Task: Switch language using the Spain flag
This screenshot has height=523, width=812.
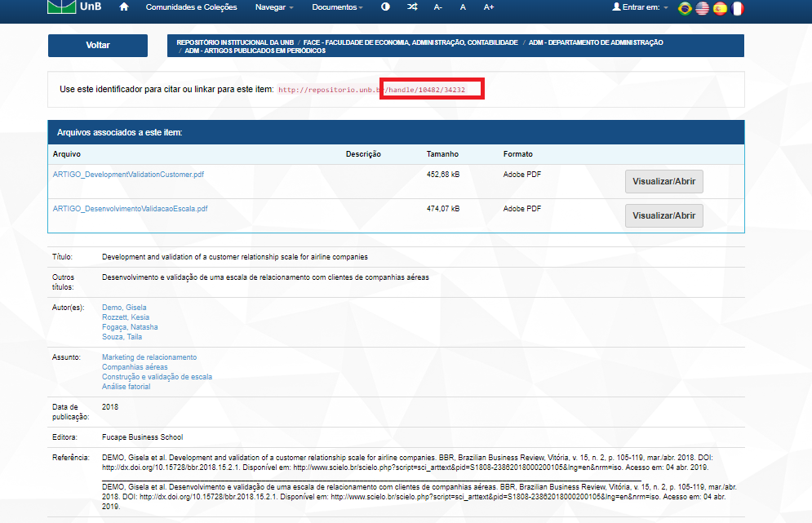Action: (x=720, y=8)
